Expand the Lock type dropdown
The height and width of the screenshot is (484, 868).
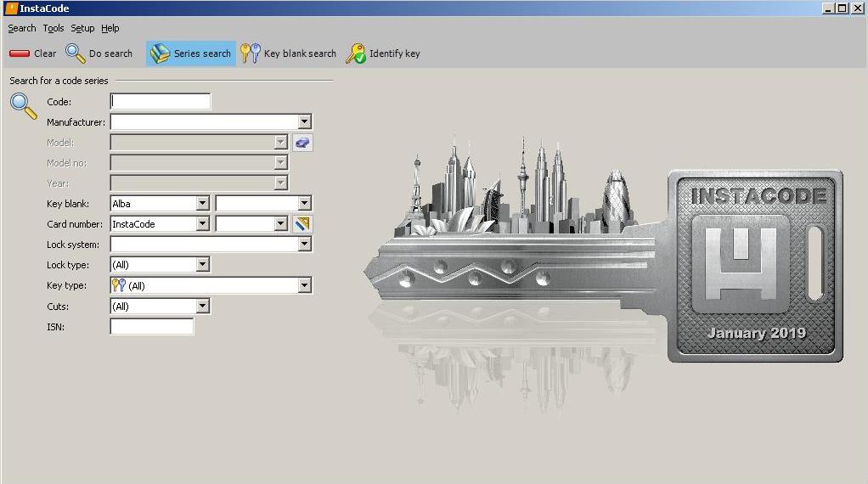pyautogui.click(x=203, y=264)
